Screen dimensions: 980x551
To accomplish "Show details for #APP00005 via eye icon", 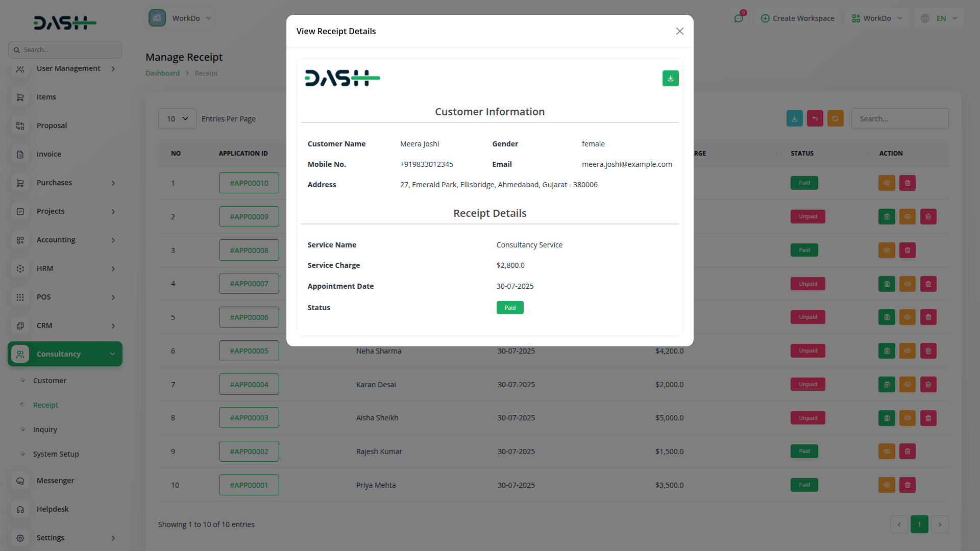I will click(907, 351).
